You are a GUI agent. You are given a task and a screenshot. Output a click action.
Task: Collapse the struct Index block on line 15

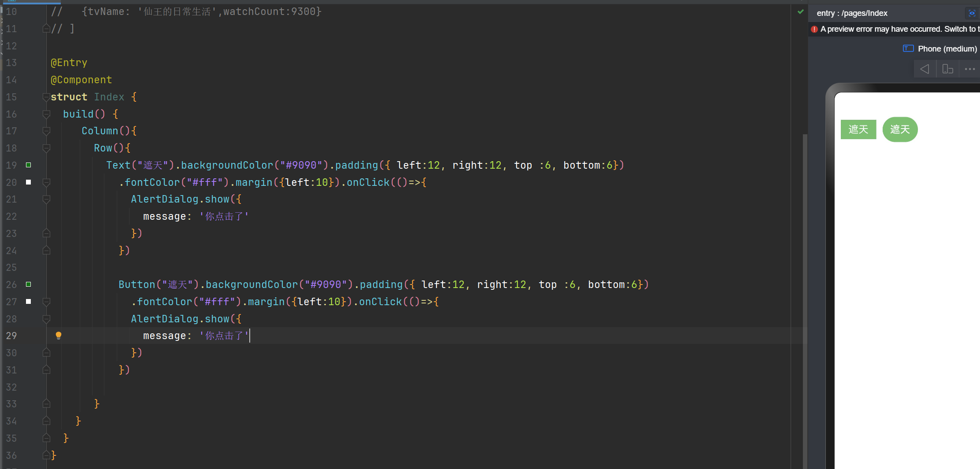tap(46, 97)
